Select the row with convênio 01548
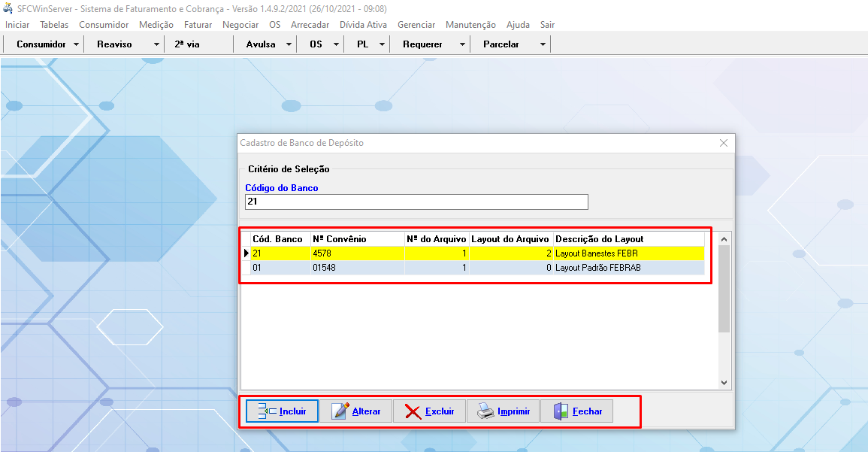868x452 pixels. point(358,268)
